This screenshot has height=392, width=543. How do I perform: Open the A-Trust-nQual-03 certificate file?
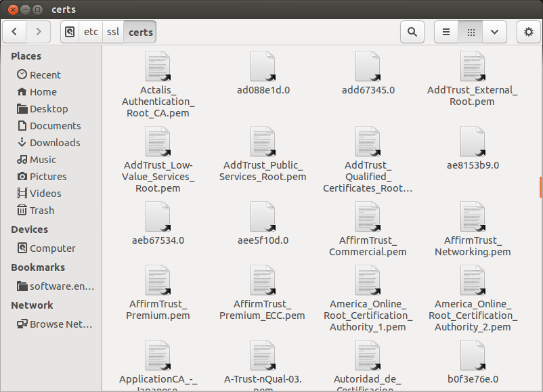pos(262,354)
